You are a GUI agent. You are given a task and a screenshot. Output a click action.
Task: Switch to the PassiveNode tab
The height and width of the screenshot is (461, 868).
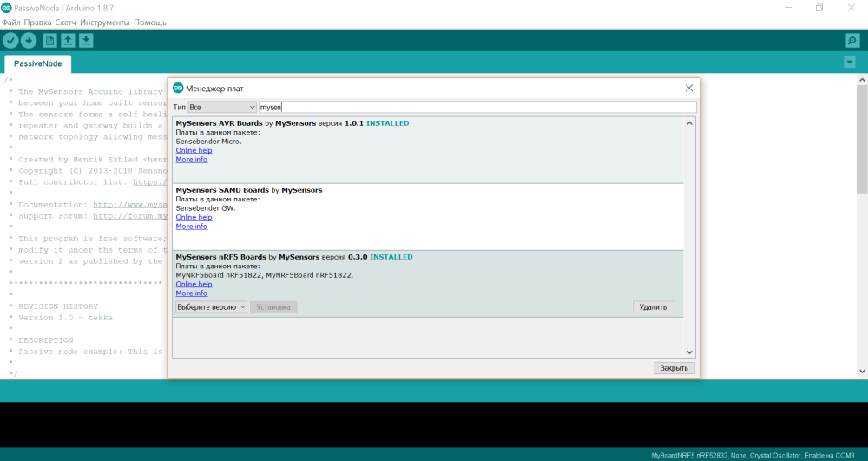click(x=37, y=64)
